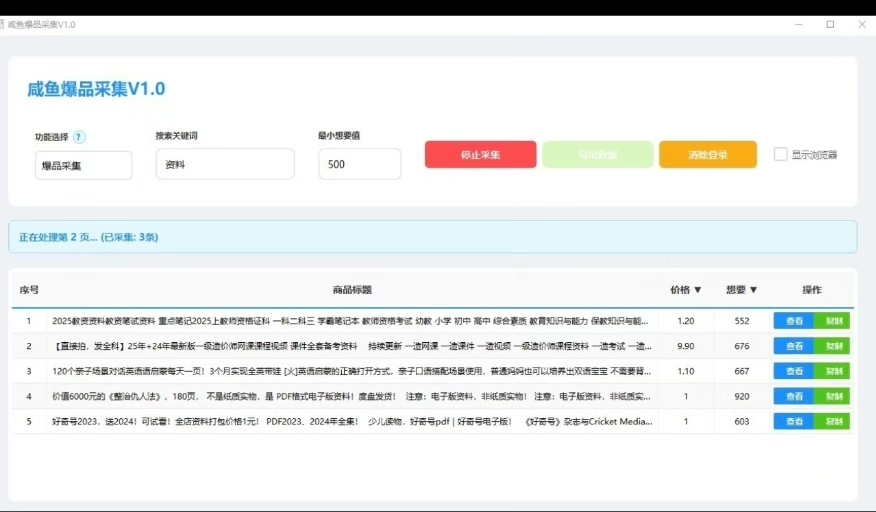The width and height of the screenshot is (876, 512).
Task: Click 复制 for row 4 with 920 wants
Action: pos(832,396)
